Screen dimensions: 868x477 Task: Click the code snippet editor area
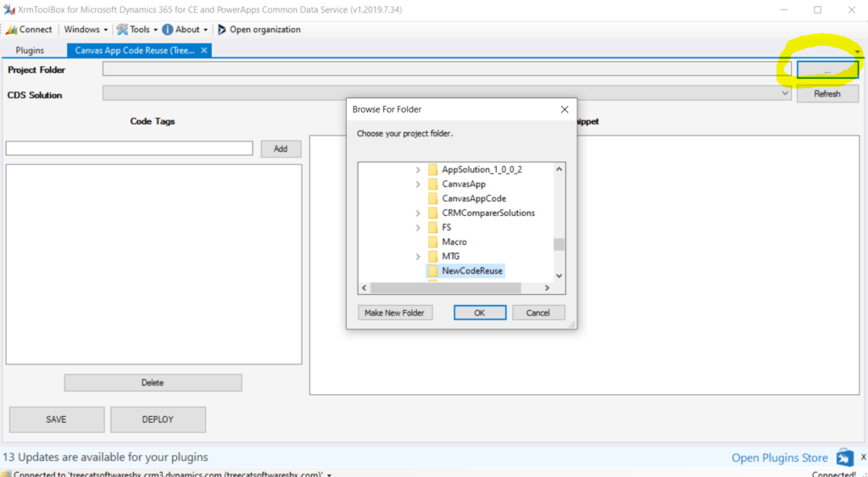click(x=584, y=264)
